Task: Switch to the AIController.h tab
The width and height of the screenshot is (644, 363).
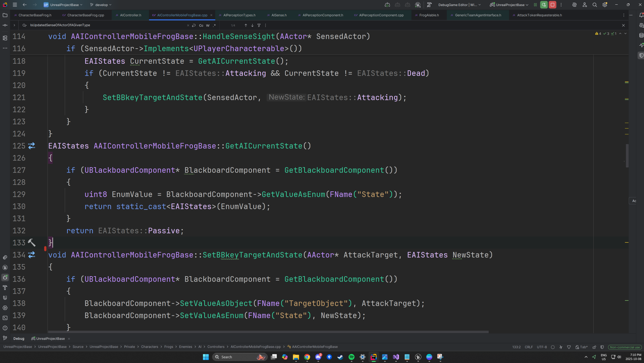Action: 130,15
